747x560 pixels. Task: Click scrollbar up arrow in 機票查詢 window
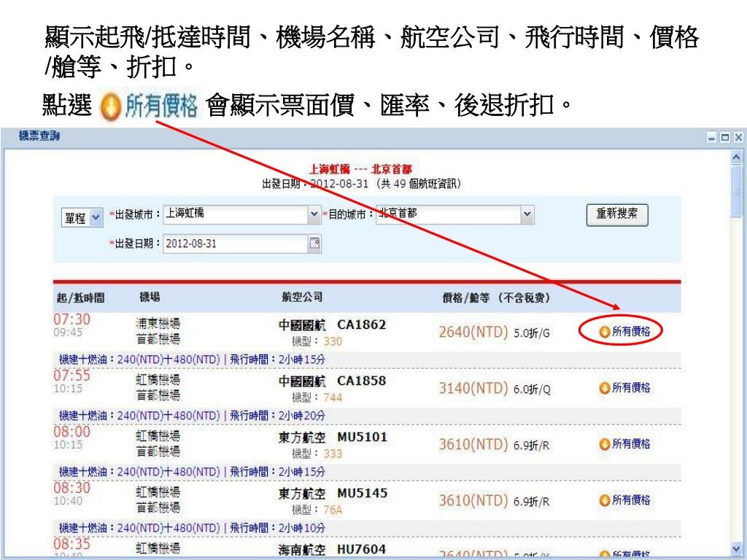click(737, 157)
